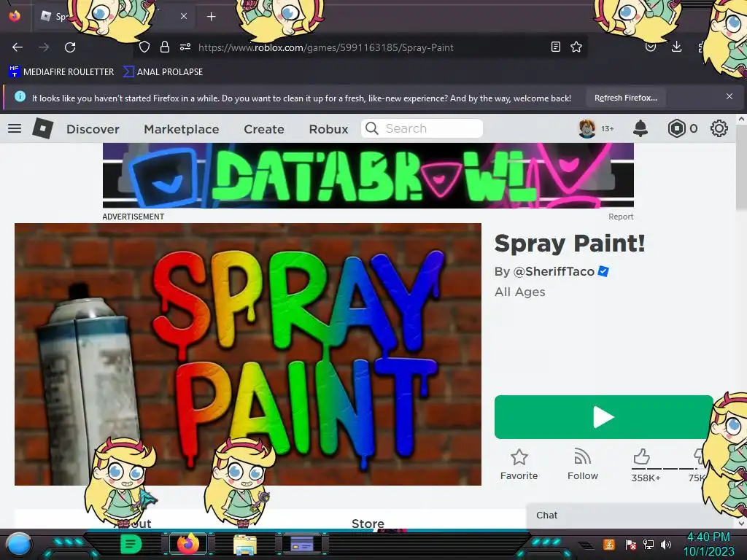Open Roblox settings gear
This screenshot has width=747, height=560.
pos(719,128)
